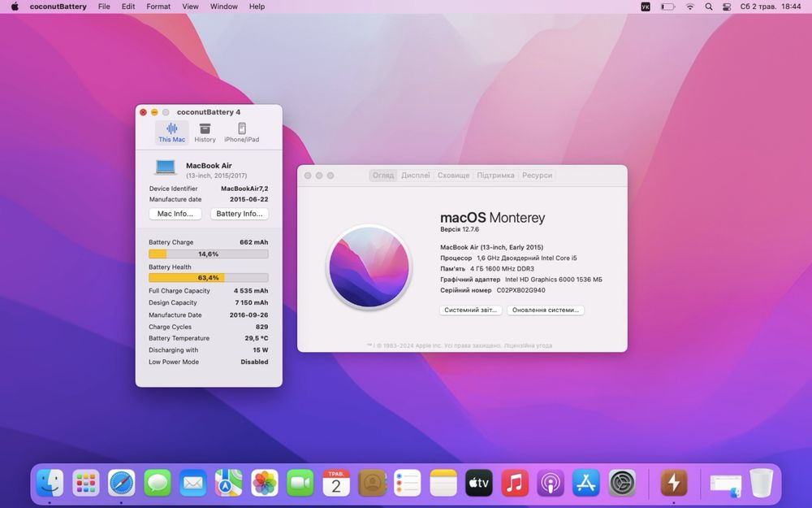Click the Design Capacity value 7 150 mAh
Screen dimensions: 812x508
[251, 302]
